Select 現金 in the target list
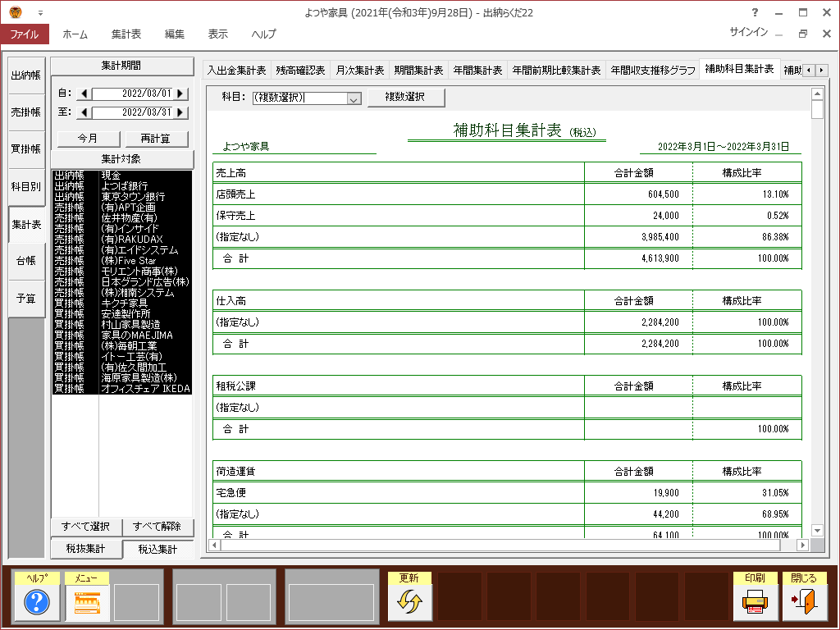The width and height of the screenshot is (840, 630). tap(122, 176)
